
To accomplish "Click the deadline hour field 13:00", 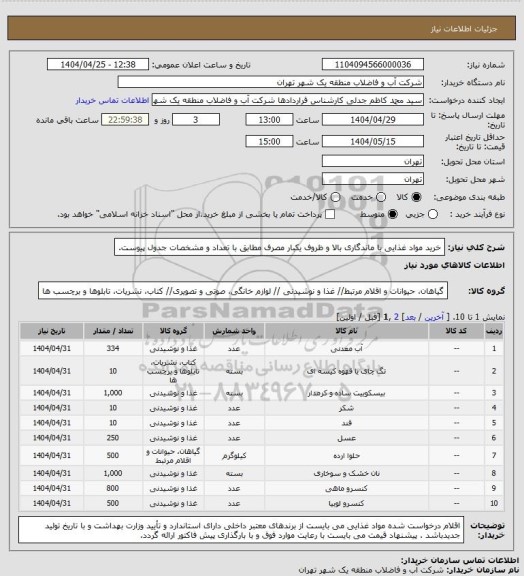I will point(269,120).
